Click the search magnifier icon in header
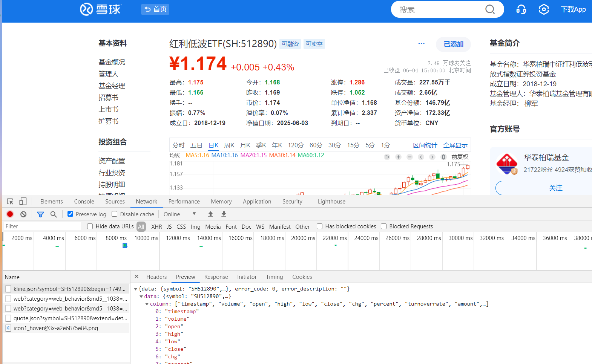The width and height of the screenshot is (592, 364). 490,9
